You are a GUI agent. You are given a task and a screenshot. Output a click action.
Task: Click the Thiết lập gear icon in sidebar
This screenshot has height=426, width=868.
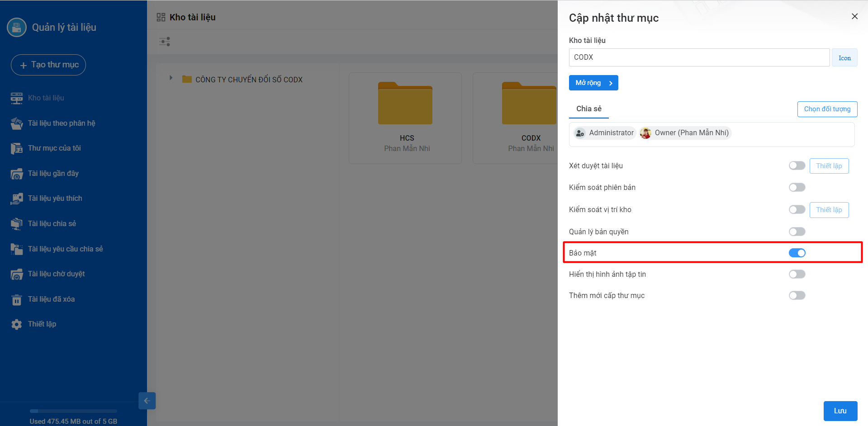point(17,324)
